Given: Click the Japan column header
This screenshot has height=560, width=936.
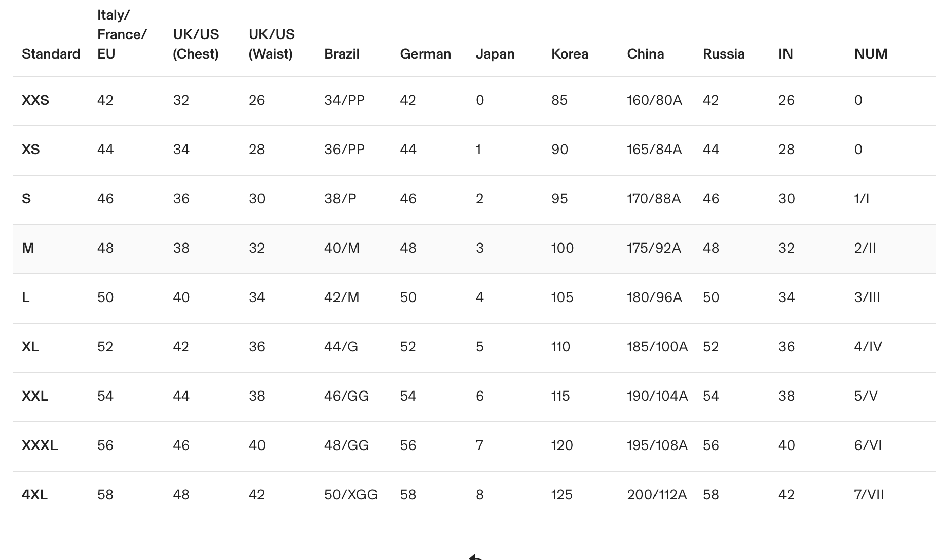Looking at the screenshot, I should click(x=495, y=54).
